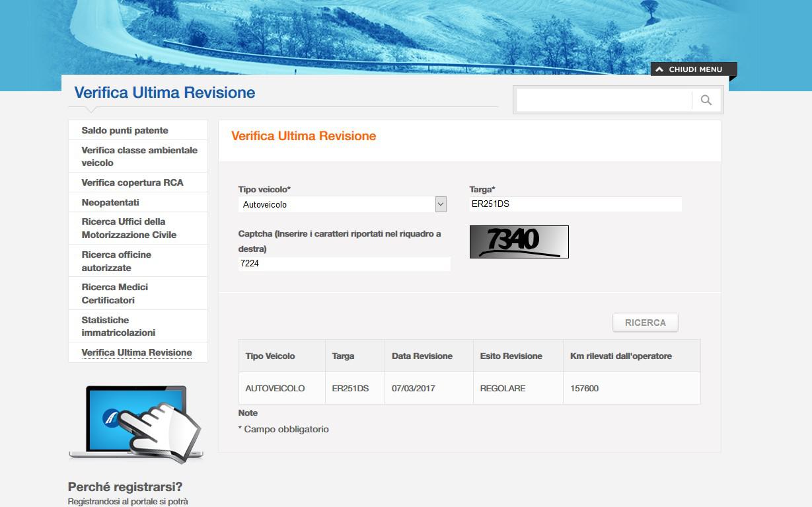Open Ricerca Uffici della Motorizzazione Civile
This screenshot has height=507, width=812.
(129, 228)
